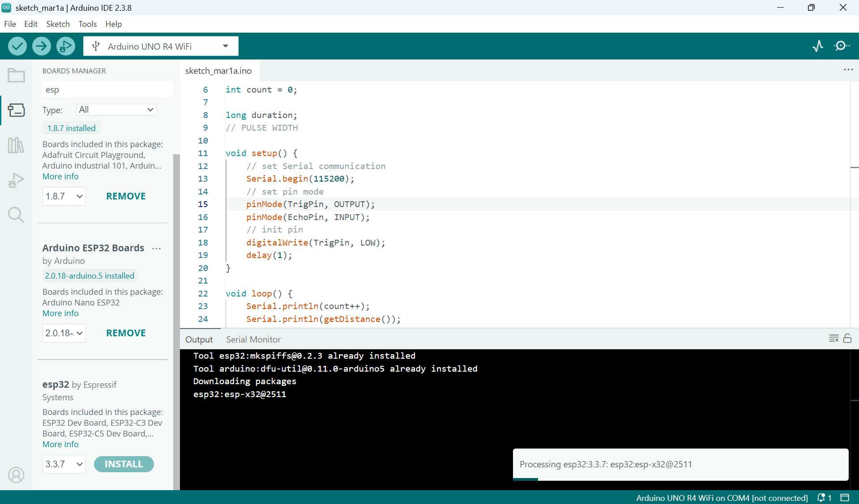Open the Debug sidebar panel

click(x=16, y=180)
